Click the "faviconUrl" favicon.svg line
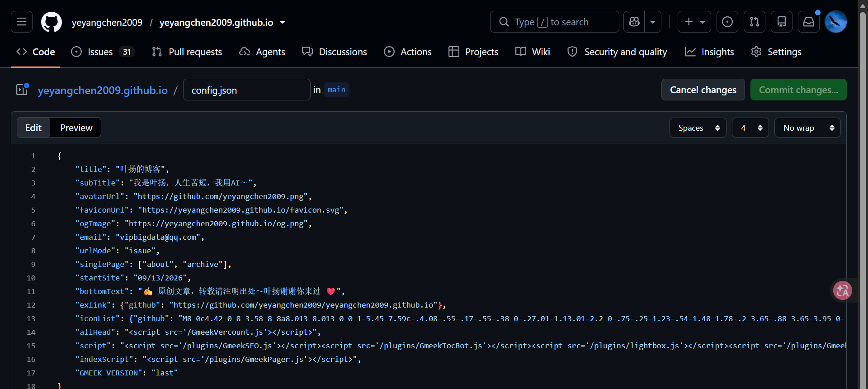Image resolution: width=868 pixels, height=389 pixels. (x=212, y=210)
